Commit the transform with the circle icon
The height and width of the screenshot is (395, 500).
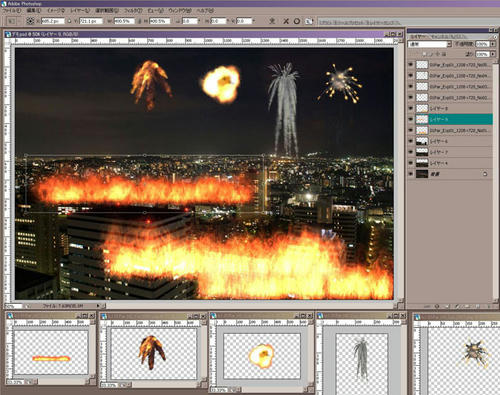(x=296, y=21)
